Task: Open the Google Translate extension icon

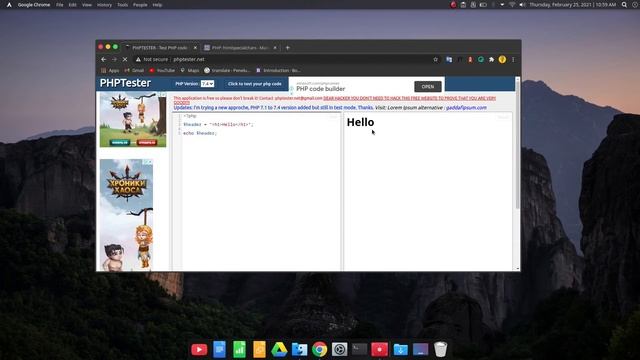Action: [449, 60]
